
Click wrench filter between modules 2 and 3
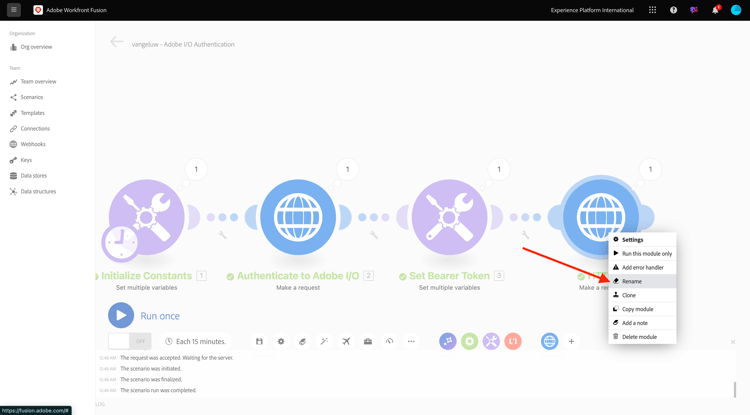pyautogui.click(x=374, y=235)
